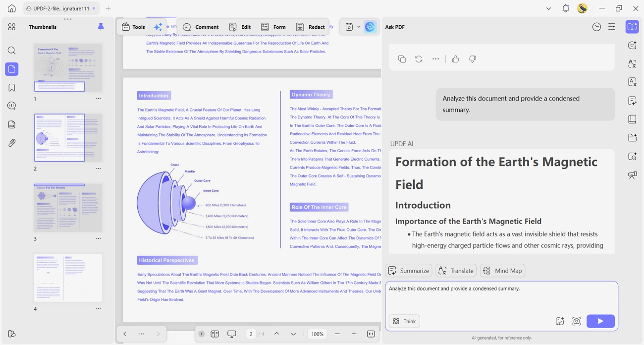
Task: Open the document fields panel icon
Action: click(12, 124)
